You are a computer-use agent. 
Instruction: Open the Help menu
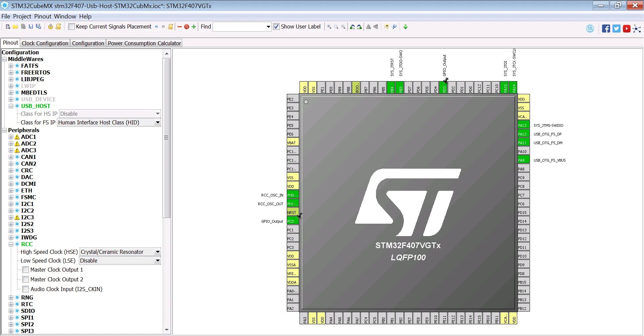click(x=85, y=16)
